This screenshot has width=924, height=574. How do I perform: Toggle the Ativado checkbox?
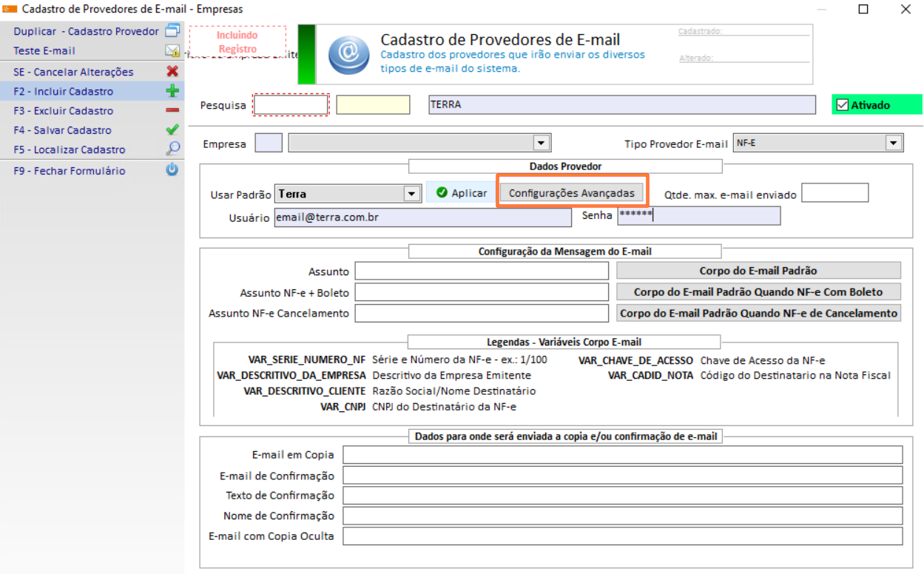[x=844, y=104]
